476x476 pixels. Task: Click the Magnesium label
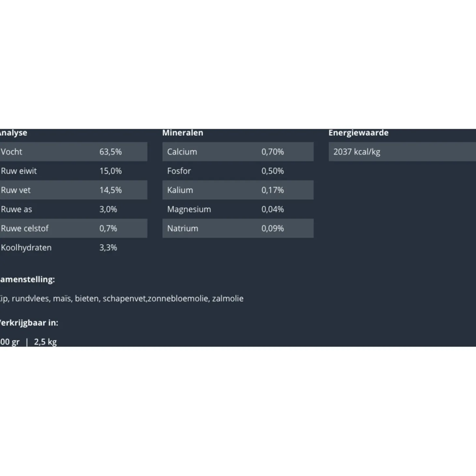[189, 209]
